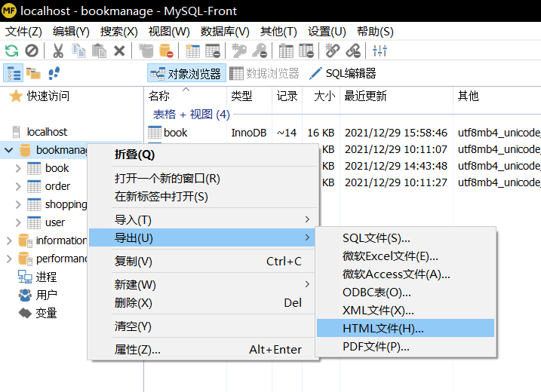Switch to the 数据浏览器 tab
The height and width of the screenshot is (392, 541).
point(265,73)
